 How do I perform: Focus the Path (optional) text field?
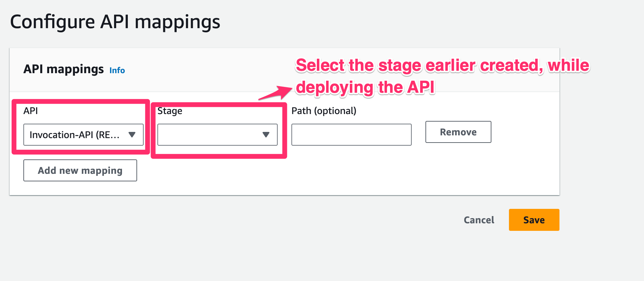pyautogui.click(x=351, y=135)
